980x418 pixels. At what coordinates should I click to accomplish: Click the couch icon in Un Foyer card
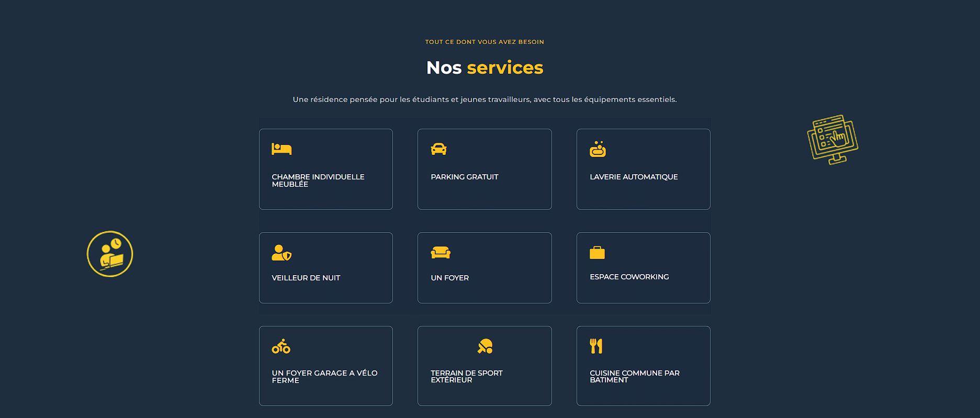(x=441, y=253)
